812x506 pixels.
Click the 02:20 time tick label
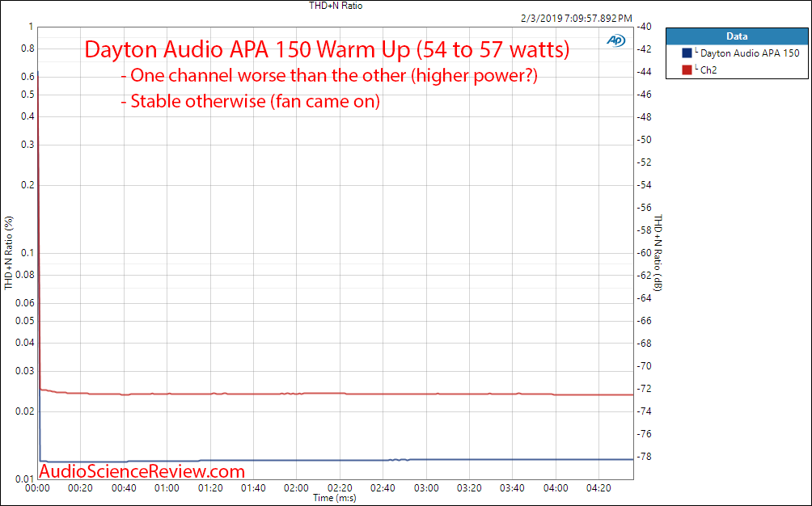coord(340,488)
